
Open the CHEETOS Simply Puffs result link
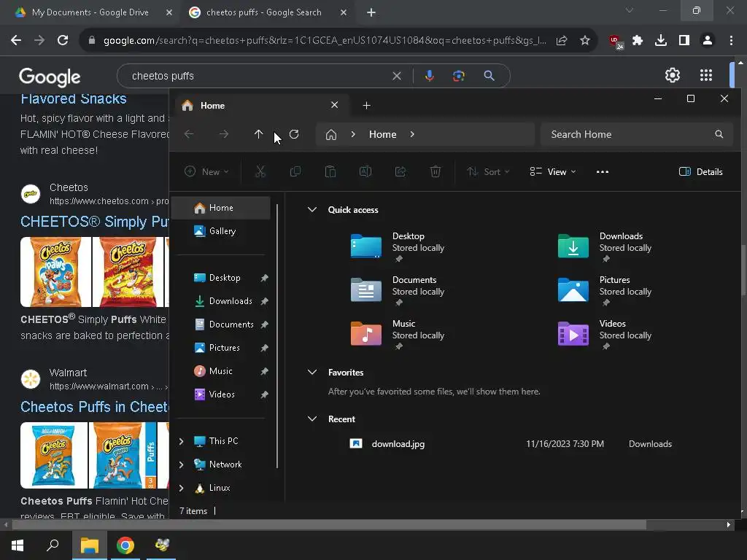click(95, 222)
